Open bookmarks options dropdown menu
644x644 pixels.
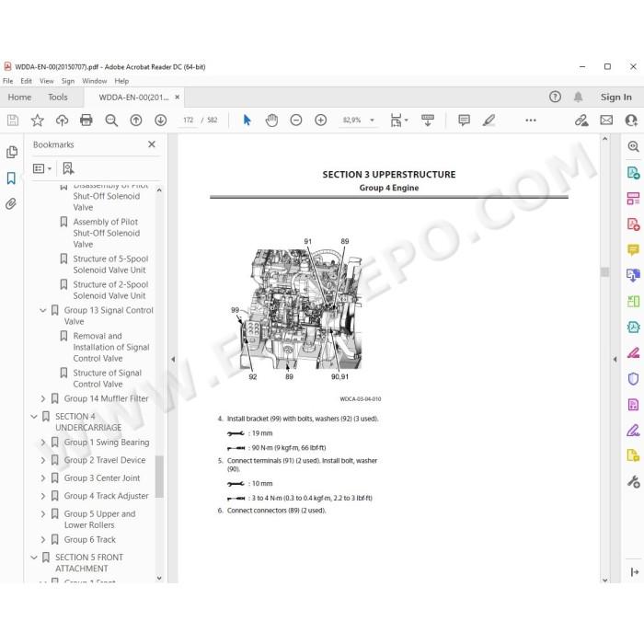[42, 168]
